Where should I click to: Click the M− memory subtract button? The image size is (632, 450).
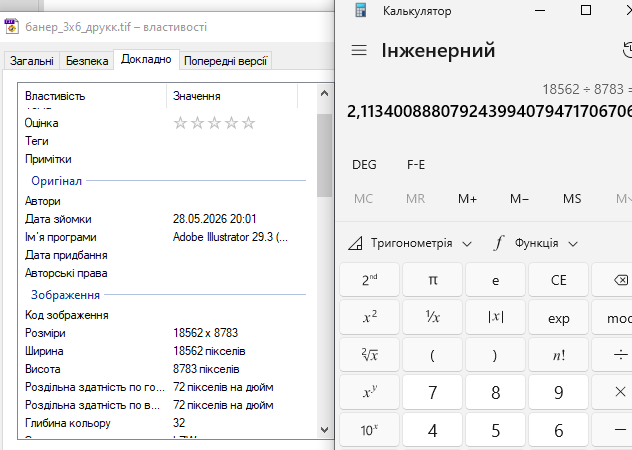click(x=519, y=198)
